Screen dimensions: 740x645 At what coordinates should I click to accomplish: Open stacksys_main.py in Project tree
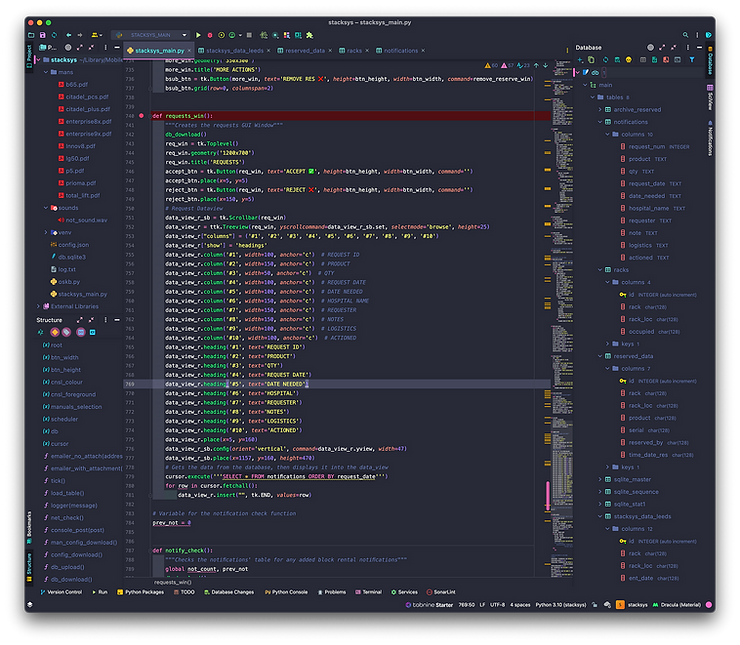[83, 294]
